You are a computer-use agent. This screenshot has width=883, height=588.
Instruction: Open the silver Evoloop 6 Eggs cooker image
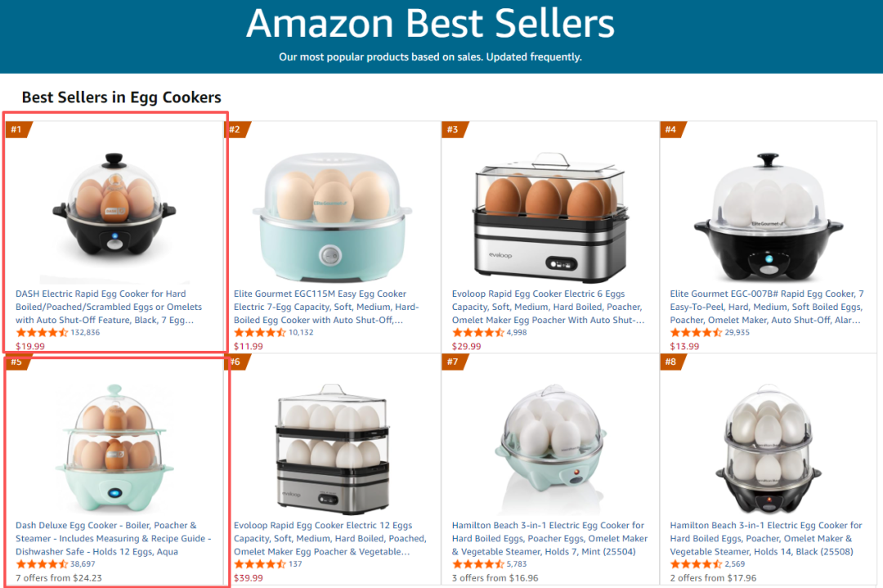549,214
